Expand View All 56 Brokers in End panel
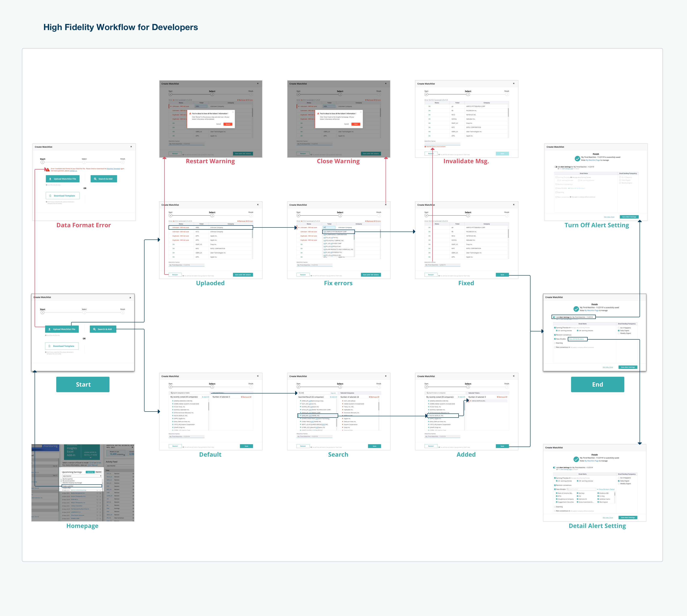 pyautogui.click(x=576, y=339)
